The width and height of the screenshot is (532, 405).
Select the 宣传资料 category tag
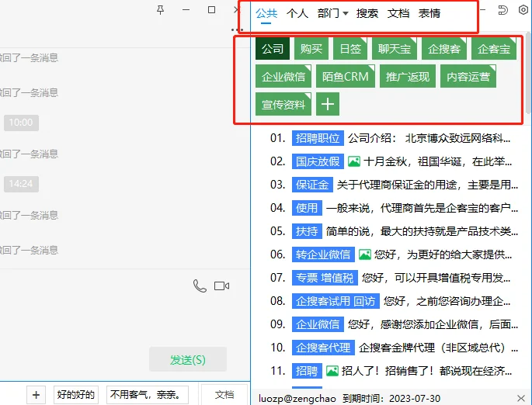click(x=283, y=104)
